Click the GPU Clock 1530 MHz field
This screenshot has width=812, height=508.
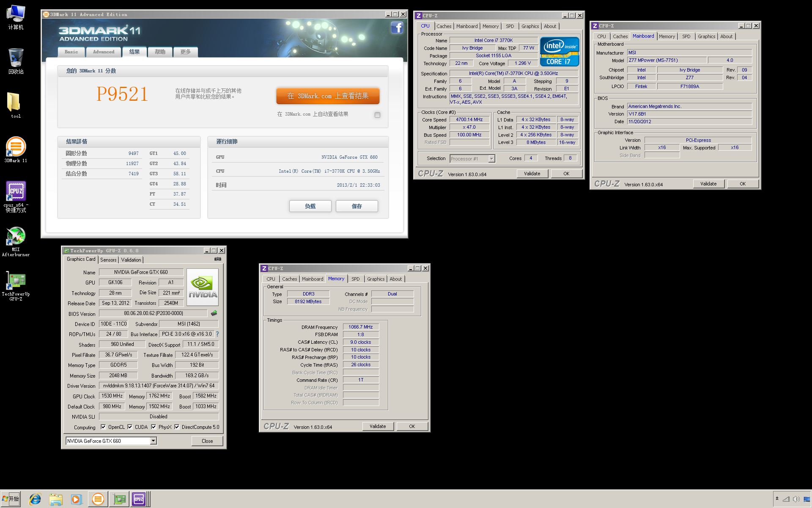coord(112,396)
